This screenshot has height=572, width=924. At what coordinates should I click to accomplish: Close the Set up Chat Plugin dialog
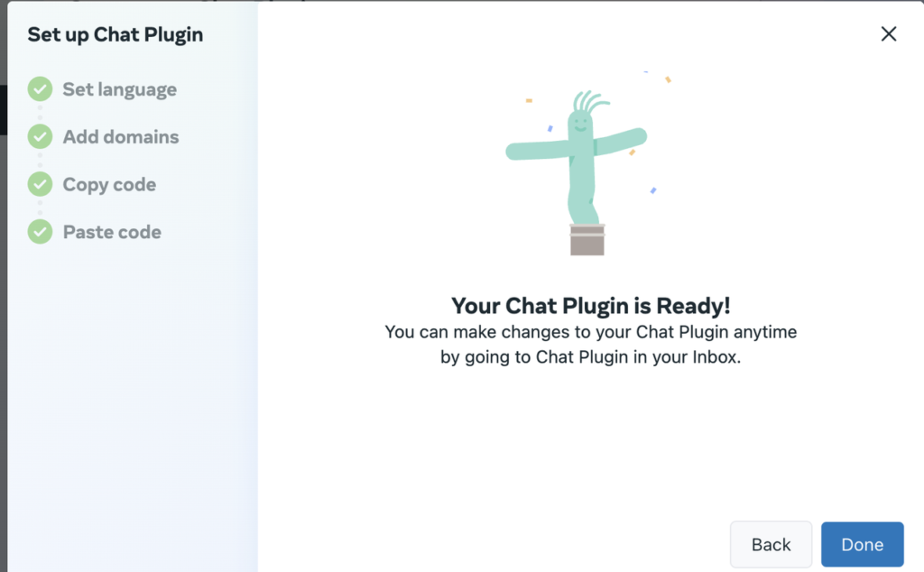click(x=889, y=33)
